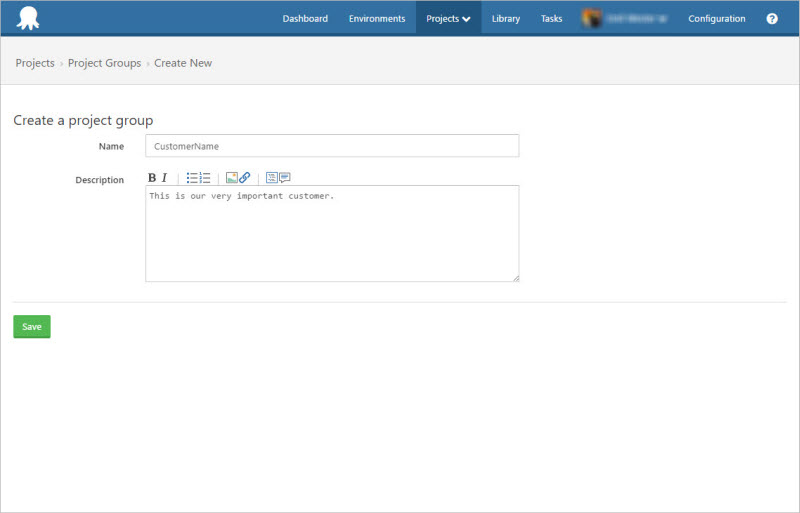Viewport: 800px width, 513px height.
Task: Expand the Projects dropdown menu
Action: (448, 19)
